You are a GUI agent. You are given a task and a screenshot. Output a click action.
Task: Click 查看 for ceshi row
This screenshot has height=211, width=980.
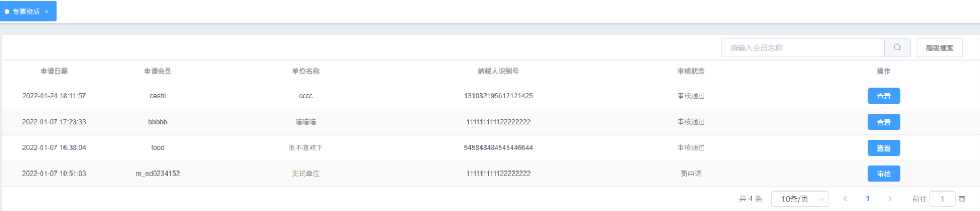click(x=883, y=96)
